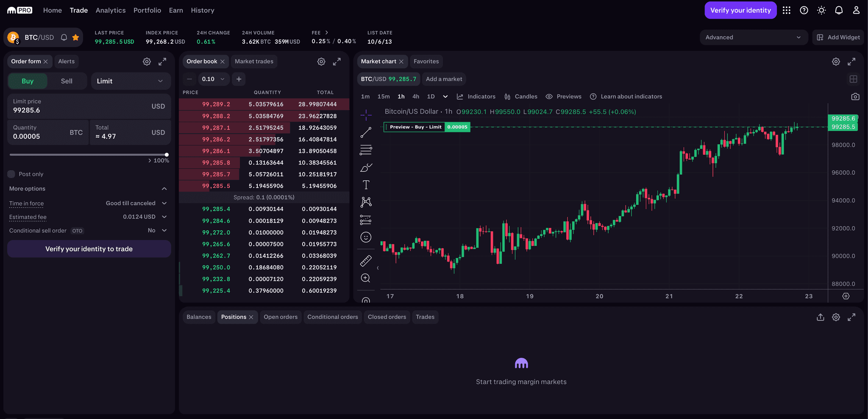868x419 pixels.
Task: Switch to the Market trades tab
Action: (x=254, y=61)
